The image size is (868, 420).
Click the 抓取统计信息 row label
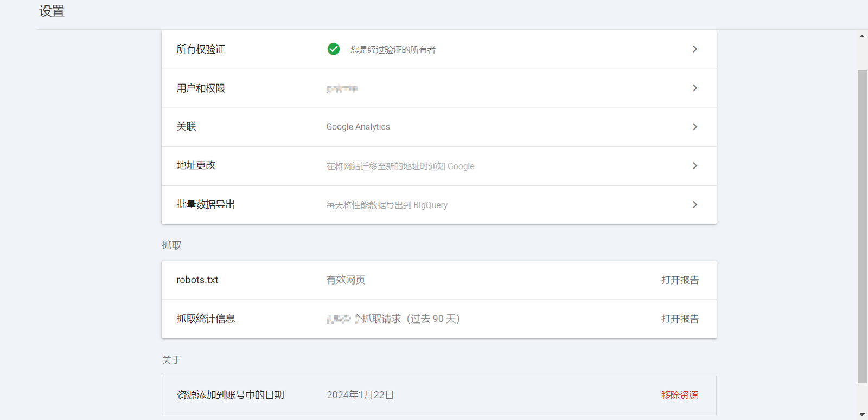(x=206, y=319)
